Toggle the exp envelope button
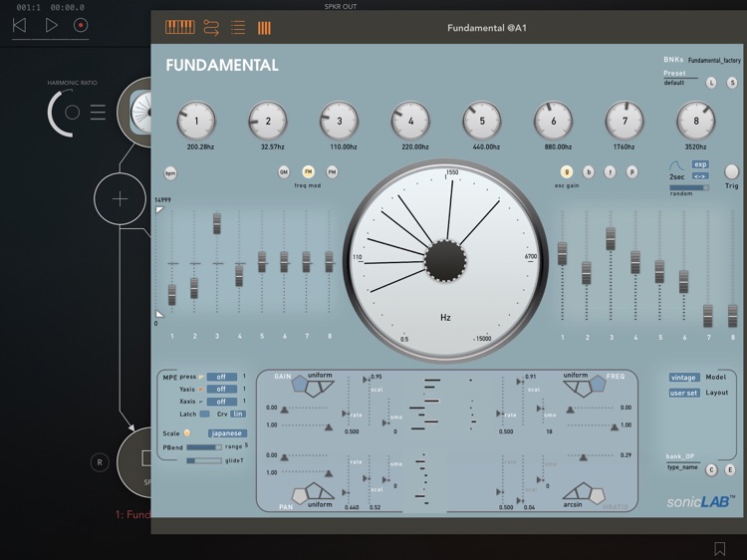This screenshot has height=560, width=747. (700, 164)
